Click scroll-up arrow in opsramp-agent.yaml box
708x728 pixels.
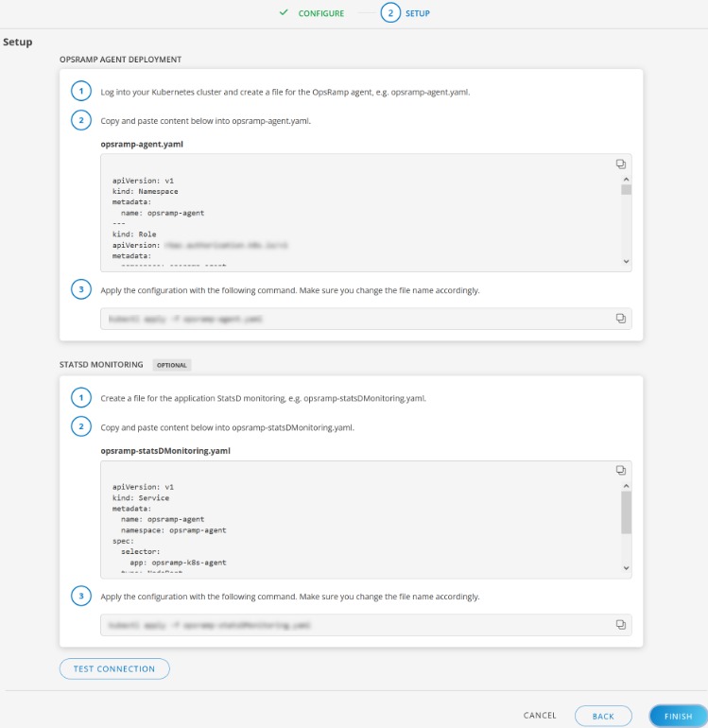pos(626,180)
